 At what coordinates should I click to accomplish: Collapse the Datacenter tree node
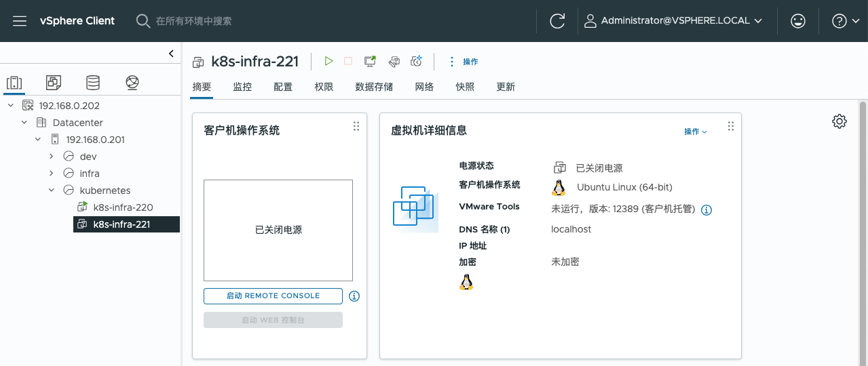24,123
